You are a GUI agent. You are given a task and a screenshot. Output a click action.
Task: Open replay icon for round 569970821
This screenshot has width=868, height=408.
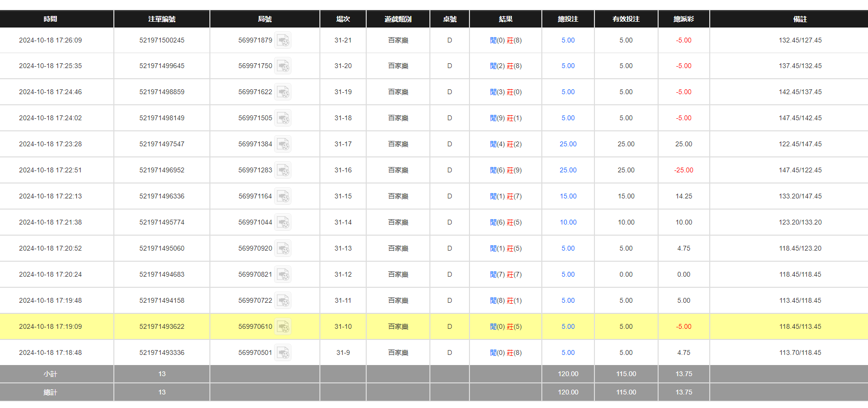coord(283,275)
